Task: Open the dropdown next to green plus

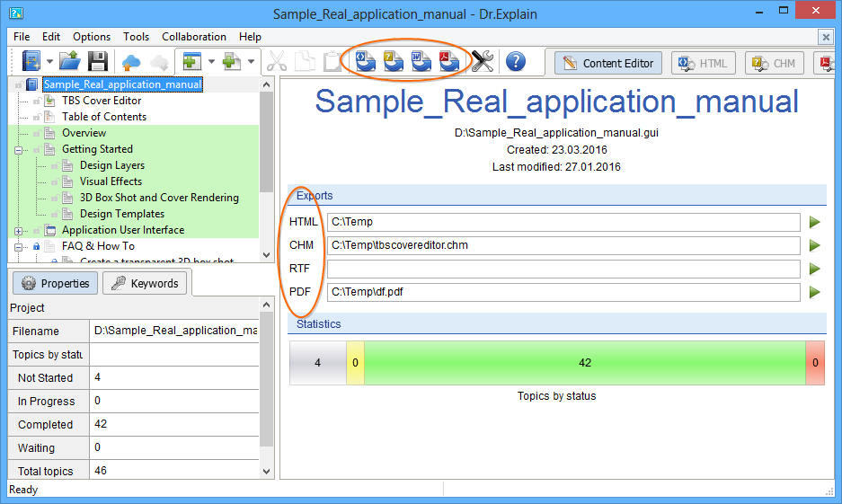Action: pyautogui.click(x=251, y=62)
